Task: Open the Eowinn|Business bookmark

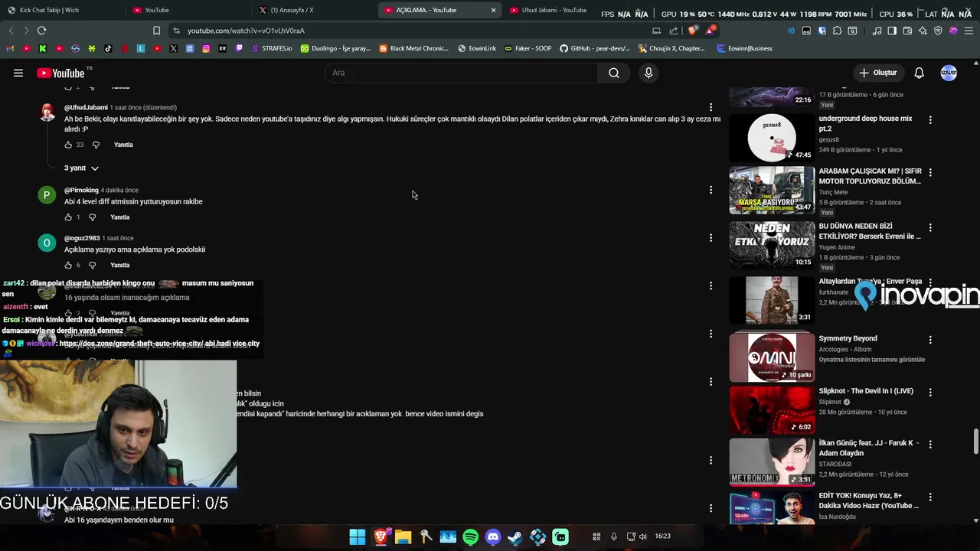Action: tap(745, 48)
